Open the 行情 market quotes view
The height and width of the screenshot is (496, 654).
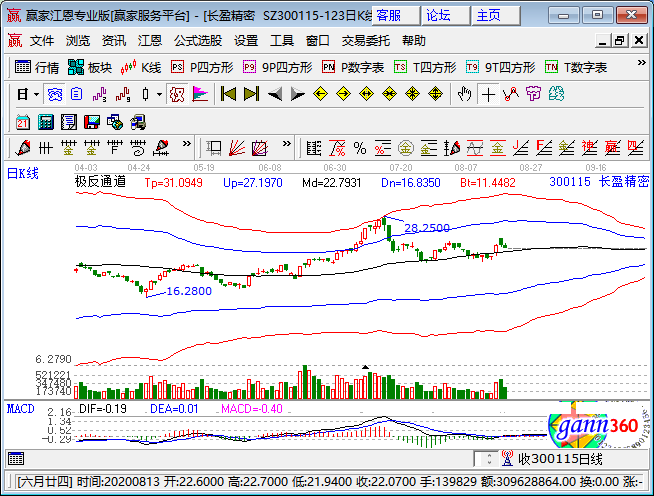point(37,67)
